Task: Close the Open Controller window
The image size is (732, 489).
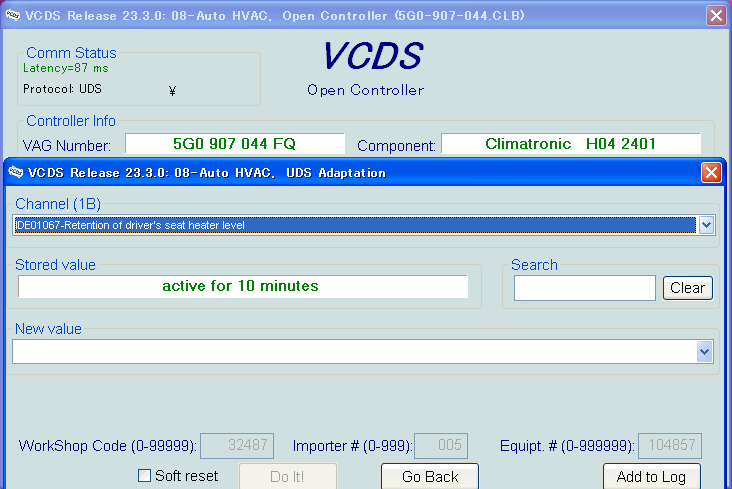Action: [x=716, y=15]
